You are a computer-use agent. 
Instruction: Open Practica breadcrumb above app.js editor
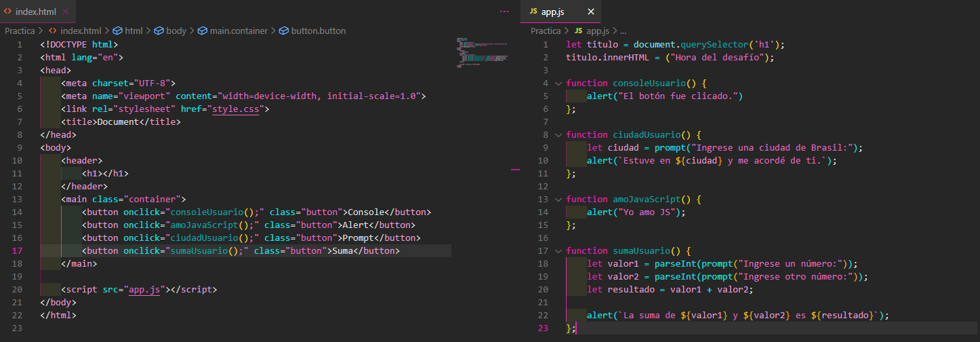[x=546, y=31]
